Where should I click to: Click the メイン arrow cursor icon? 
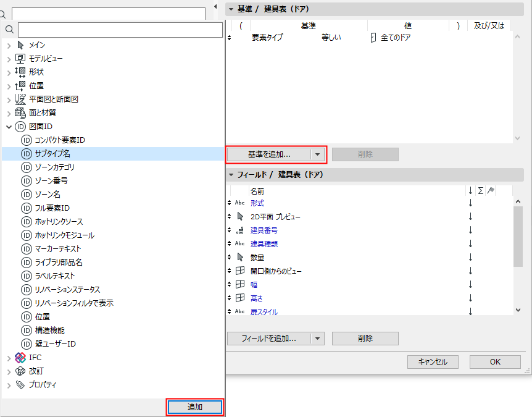pyautogui.click(x=21, y=45)
